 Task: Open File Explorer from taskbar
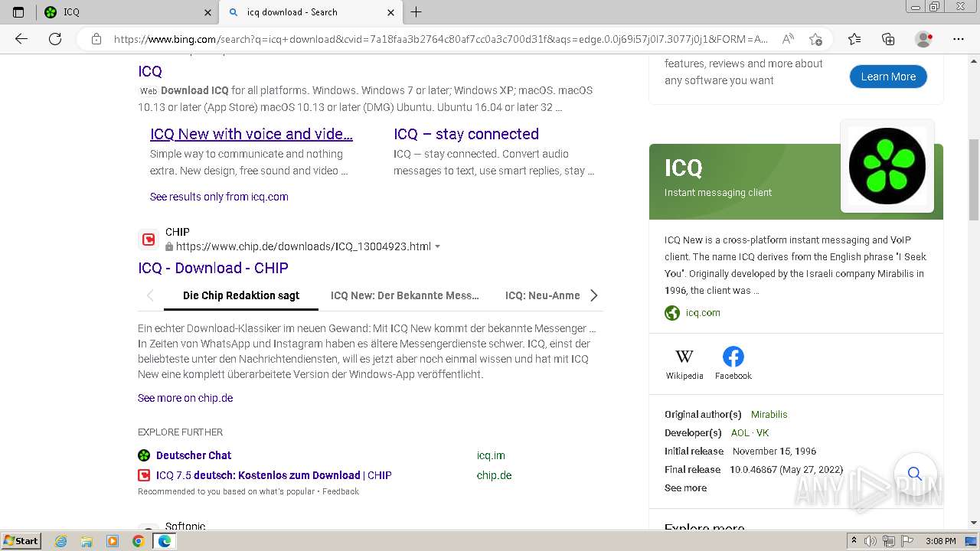coord(87,541)
